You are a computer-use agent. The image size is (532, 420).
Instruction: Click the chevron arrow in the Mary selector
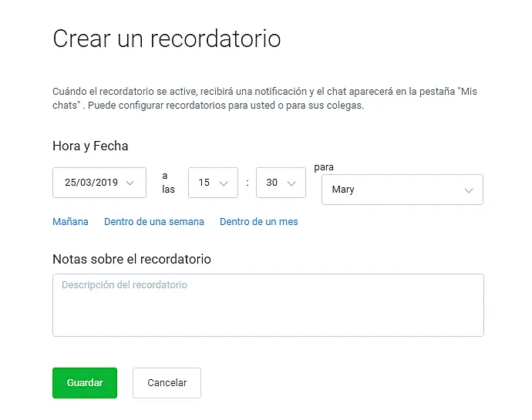click(x=469, y=190)
